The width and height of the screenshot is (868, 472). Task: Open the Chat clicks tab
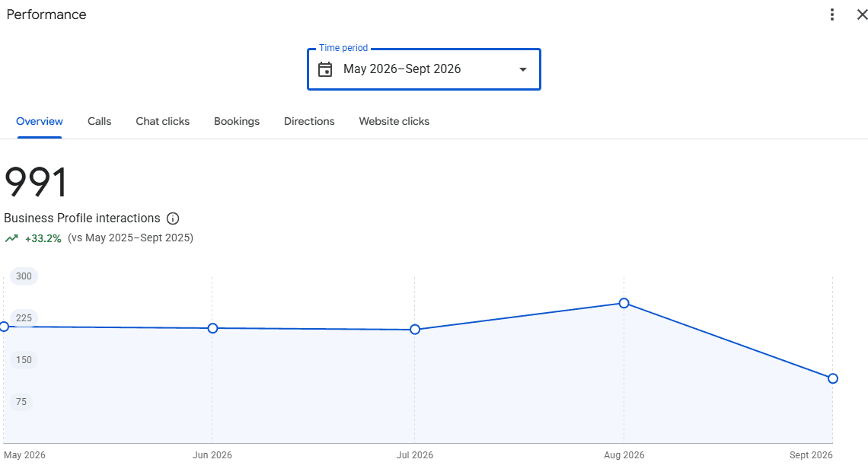point(163,121)
